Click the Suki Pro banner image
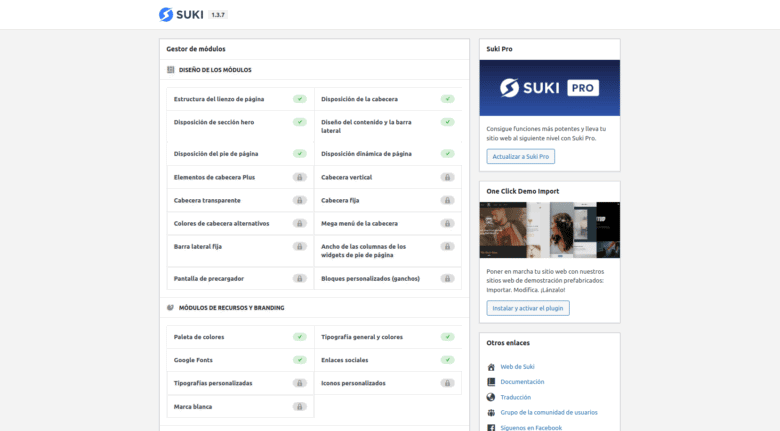 pyautogui.click(x=550, y=88)
